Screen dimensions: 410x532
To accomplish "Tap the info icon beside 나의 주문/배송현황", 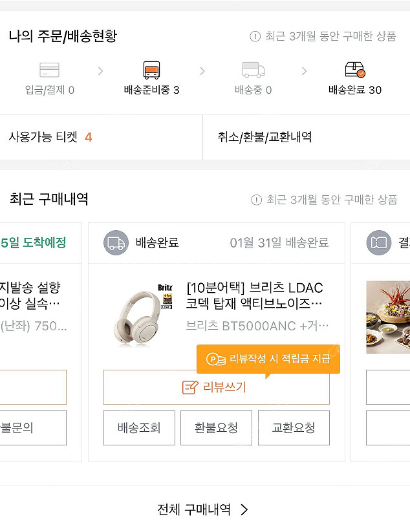I will pos(255,36).
